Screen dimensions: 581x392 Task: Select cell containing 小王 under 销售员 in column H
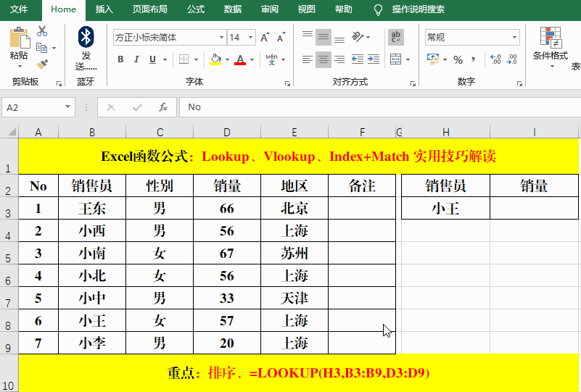pyautogui.click(x=446, y=208)
